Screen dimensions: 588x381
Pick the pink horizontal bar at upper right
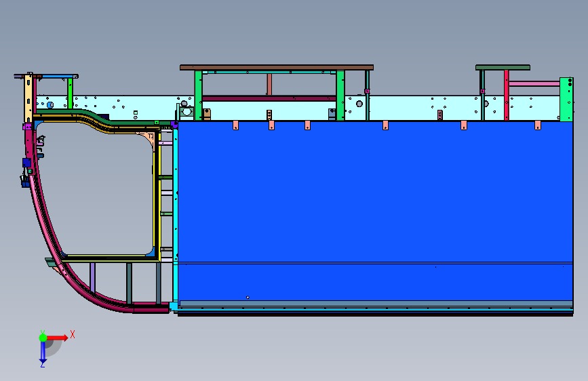pos(534,83)
